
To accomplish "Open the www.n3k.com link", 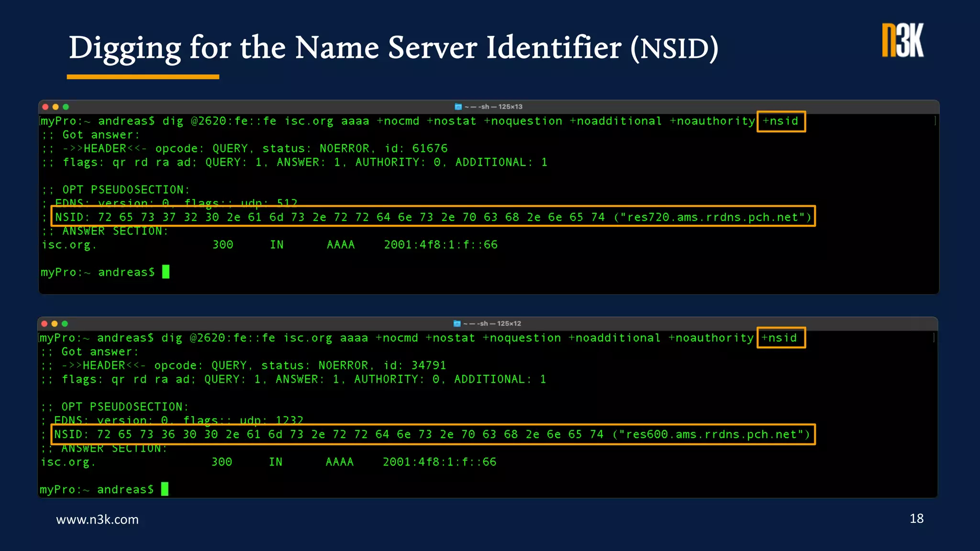I will coord(97,519).
